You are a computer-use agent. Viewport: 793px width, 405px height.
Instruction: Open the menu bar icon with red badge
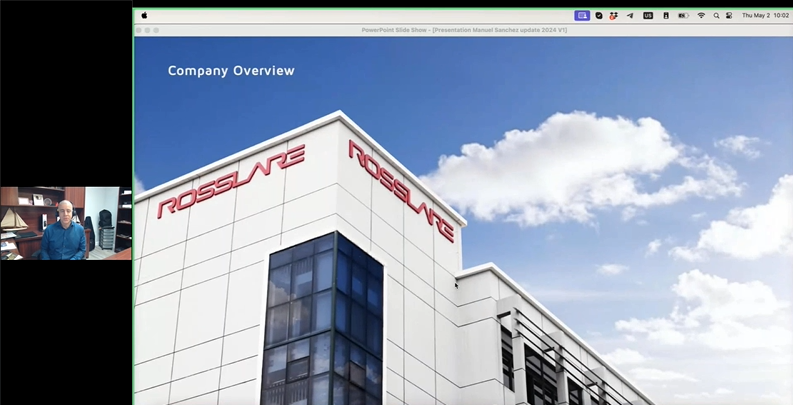coord(613,16)
